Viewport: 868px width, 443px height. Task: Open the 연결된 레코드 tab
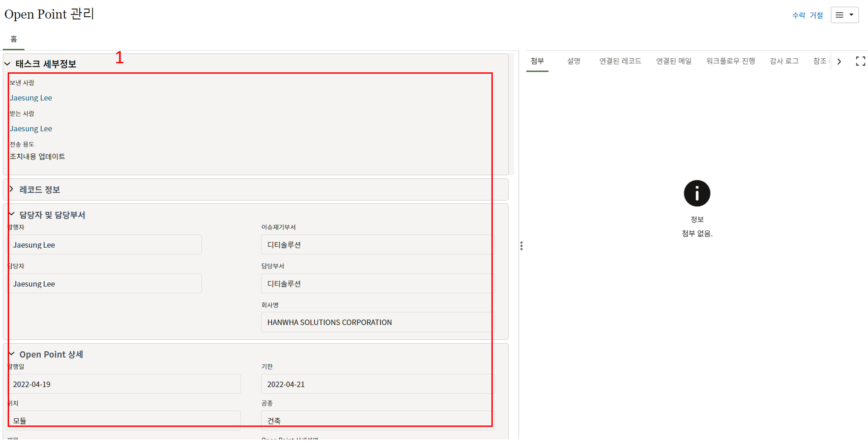click(x=620, y=61)
